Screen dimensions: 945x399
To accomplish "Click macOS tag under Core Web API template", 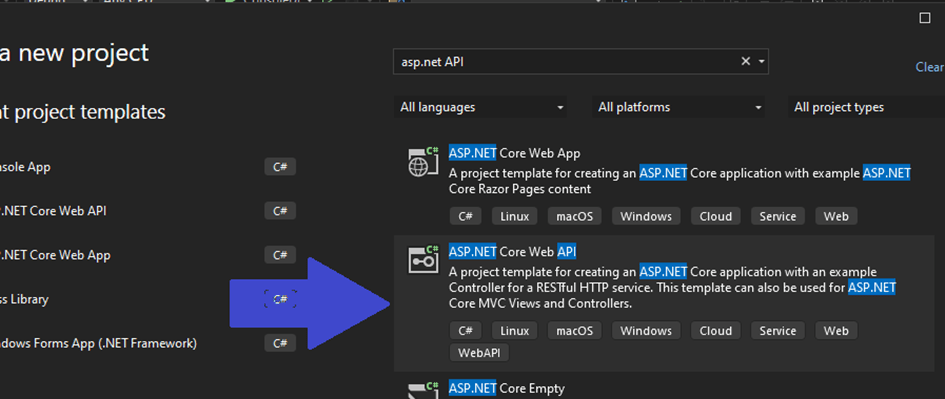I will click(574, 330).
